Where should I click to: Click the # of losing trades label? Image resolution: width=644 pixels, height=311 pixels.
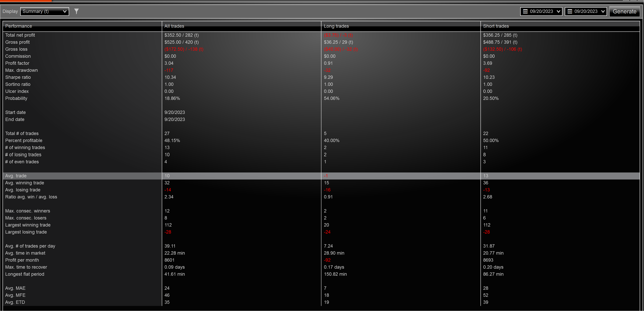pyautogui.click(x=23, y=155)
